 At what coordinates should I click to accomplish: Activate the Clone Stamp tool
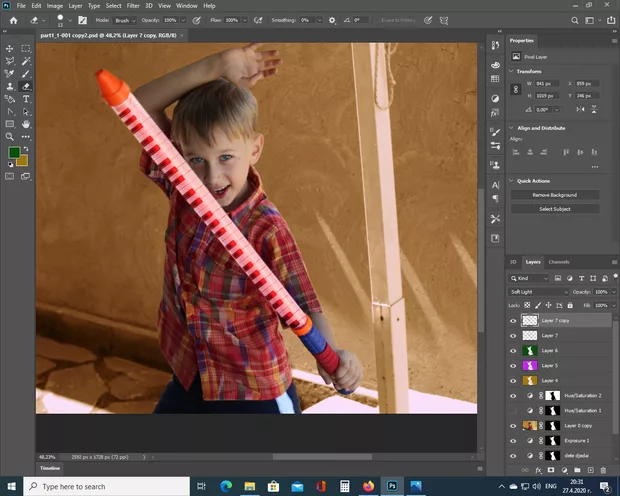pos(10,86)
